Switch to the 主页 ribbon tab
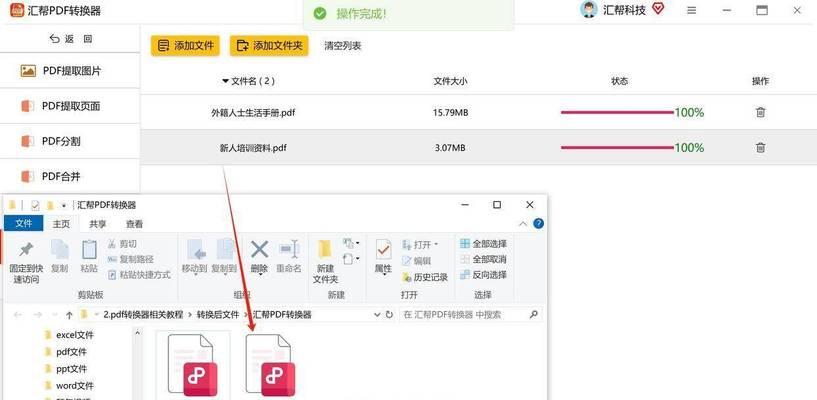 (61, 224)
